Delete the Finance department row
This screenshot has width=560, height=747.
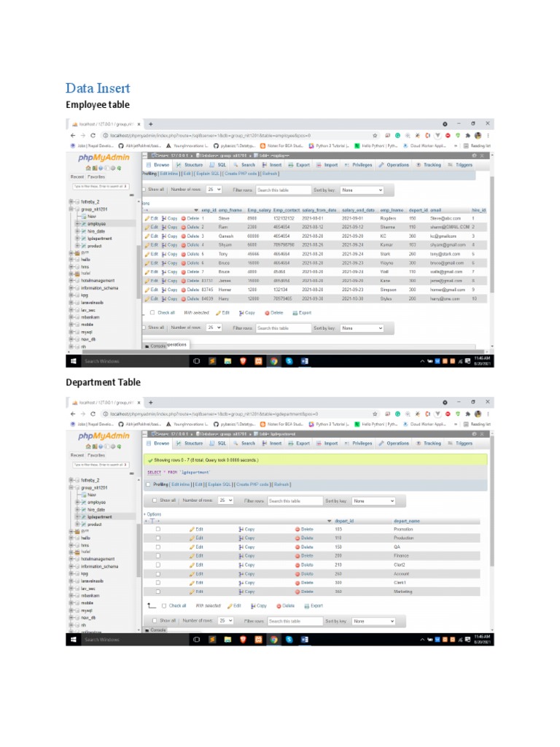(304, 555)
